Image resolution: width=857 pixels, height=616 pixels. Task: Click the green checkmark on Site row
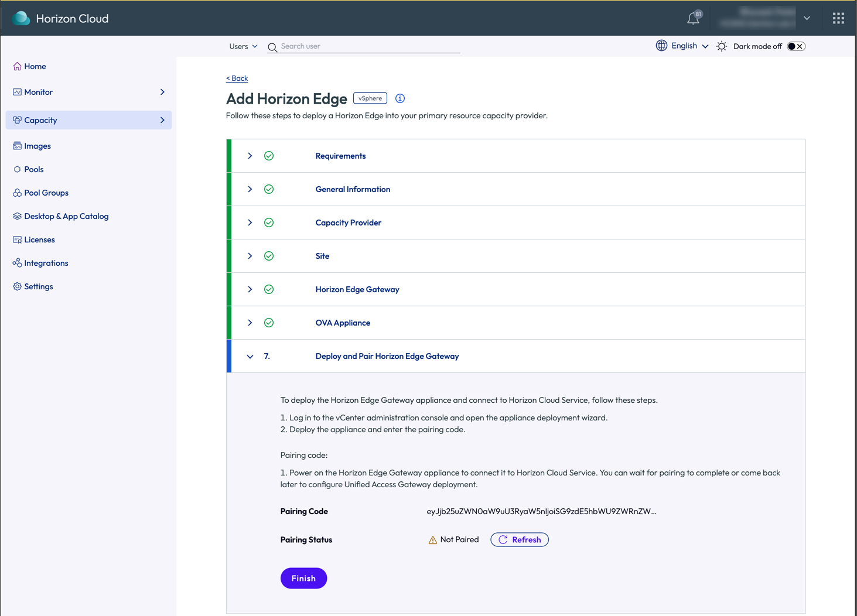point(269,256)
